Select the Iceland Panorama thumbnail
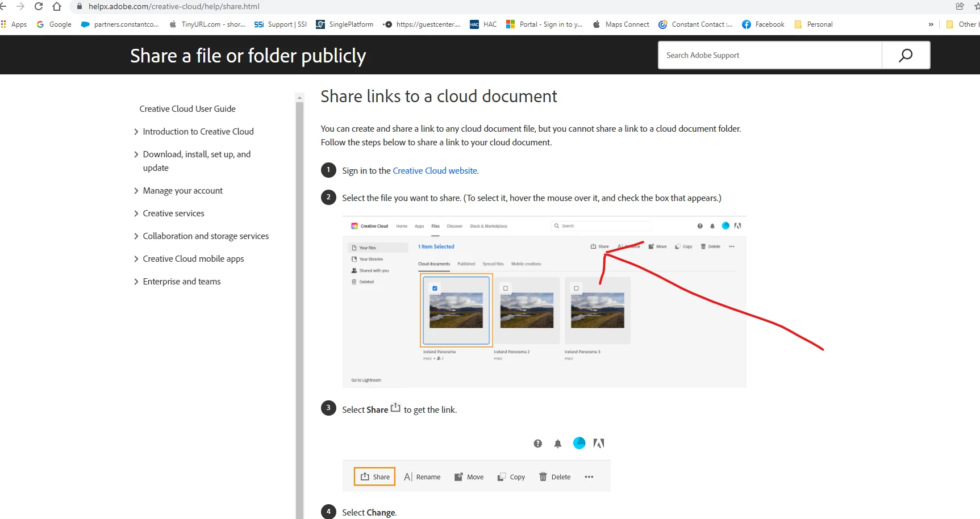The height and width of the screenshot is (519, 980). [456, 310]
